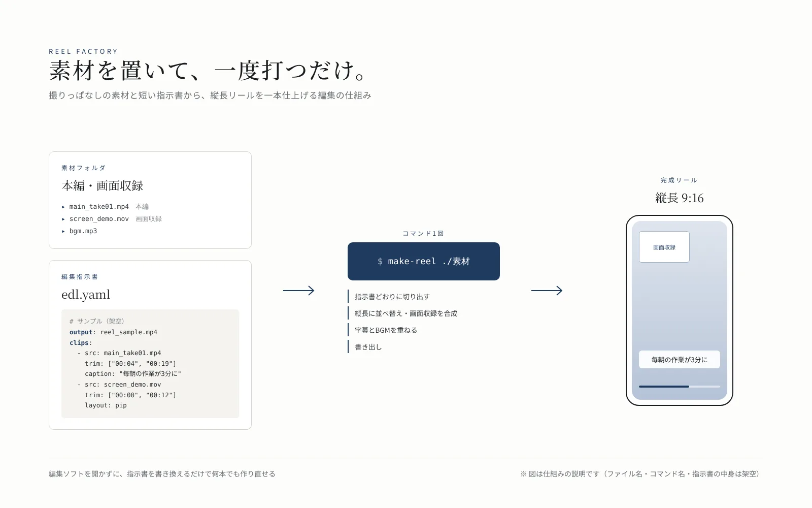The height and width of the screenshot is (508, 812).
Task: Click the footer note starting 編集ソフトを開かずに
Action: click(162, 474)
